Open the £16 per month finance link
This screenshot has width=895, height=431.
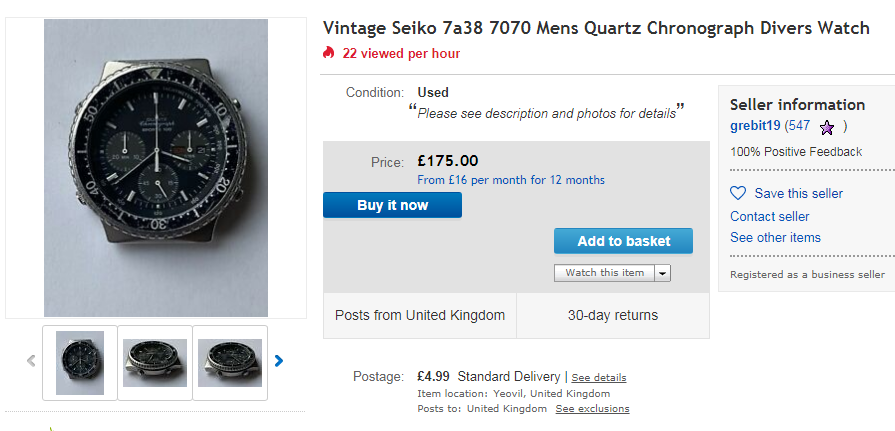point(511,180)
